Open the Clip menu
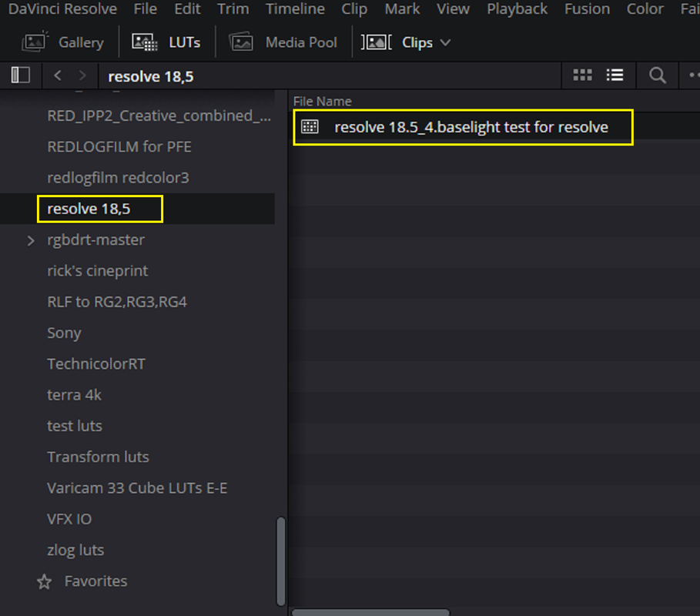The width and height of the screenshot is (700, 616). coord(354,9)
